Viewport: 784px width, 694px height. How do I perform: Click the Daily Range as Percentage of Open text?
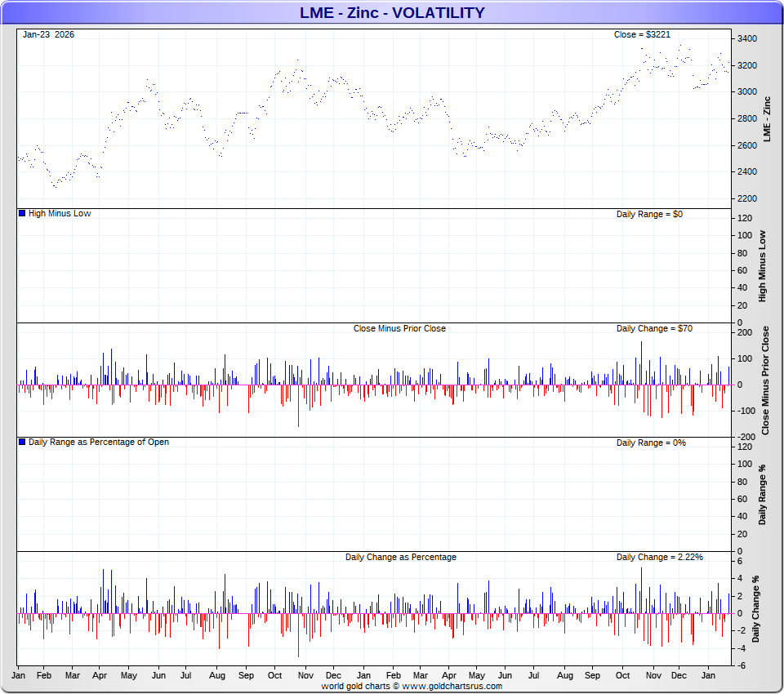coord(99,442)
